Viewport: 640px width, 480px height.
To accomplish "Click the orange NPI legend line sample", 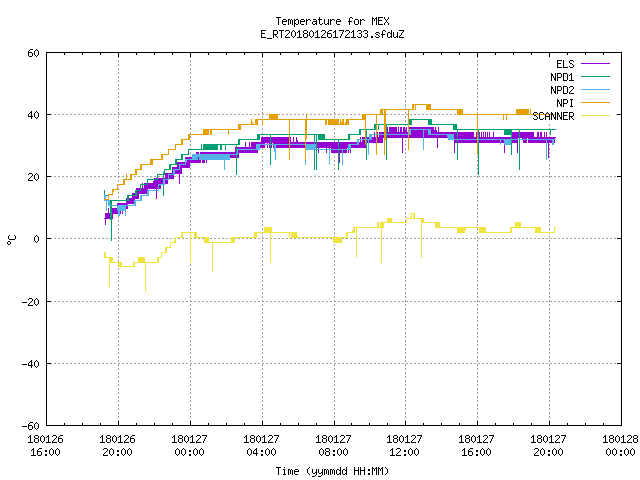I will tap(596, 102).
